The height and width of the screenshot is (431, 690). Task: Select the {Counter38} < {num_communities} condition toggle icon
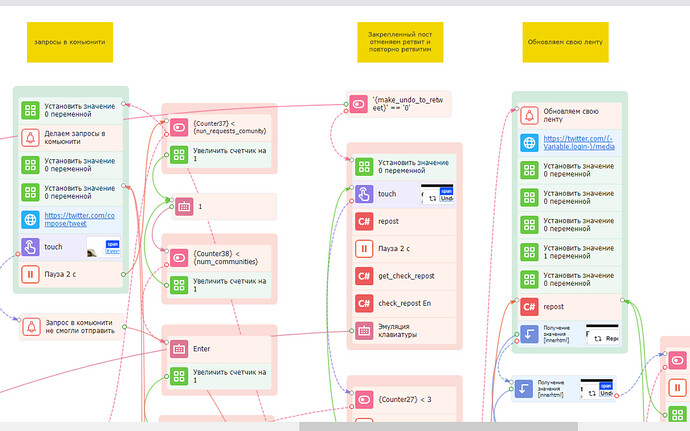[179, 258]
